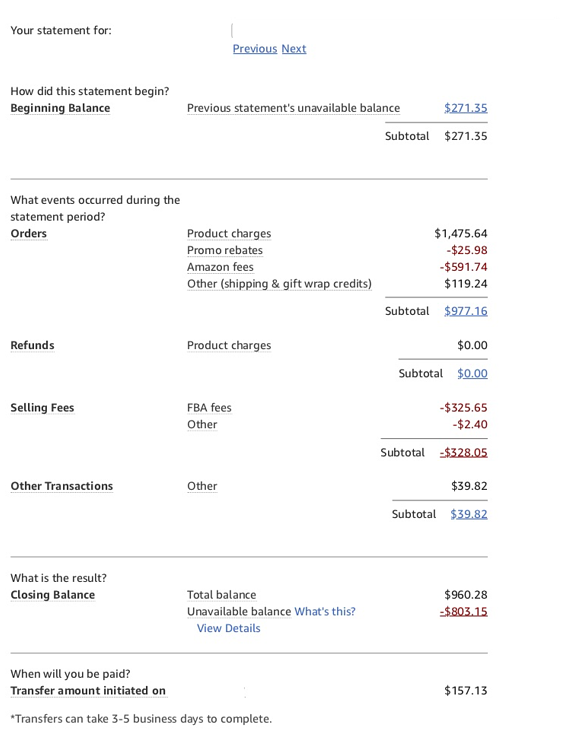Select the underlined Orders heading

coord(29,233)
